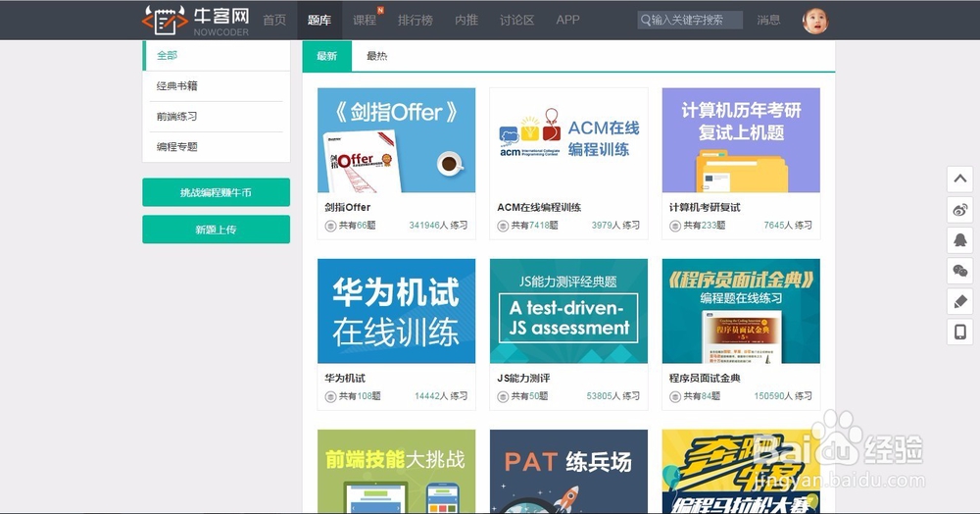
Task: Open the 计算机历年考研复试上机题 cover image
Action: point(741,140)
